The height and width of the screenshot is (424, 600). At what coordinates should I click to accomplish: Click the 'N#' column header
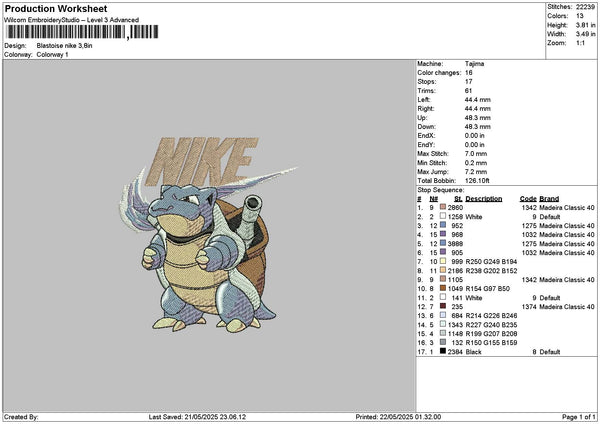tap(434, 199)
